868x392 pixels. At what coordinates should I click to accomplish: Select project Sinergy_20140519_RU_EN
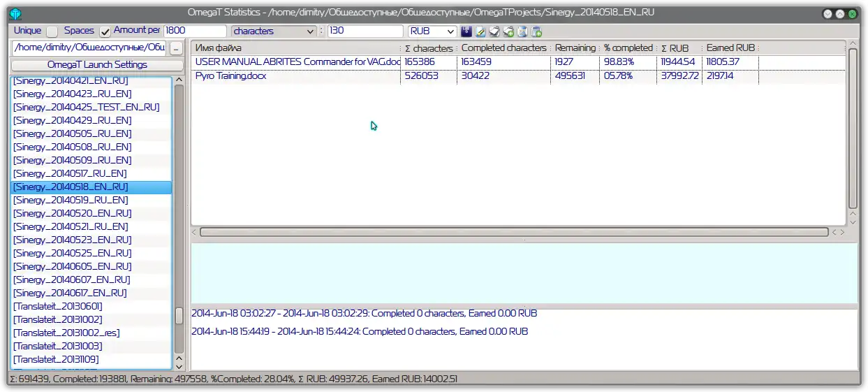[91, 200]
